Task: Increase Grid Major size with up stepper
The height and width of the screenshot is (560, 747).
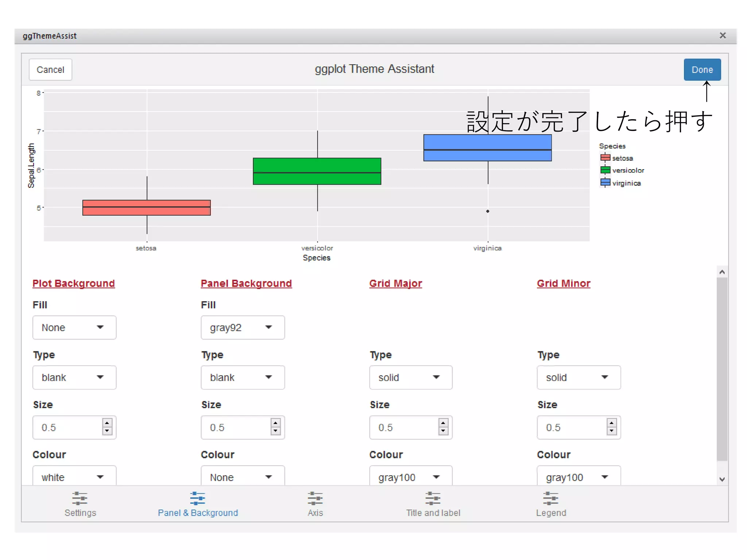Action: pyautogui.click(x=443, y=424)
